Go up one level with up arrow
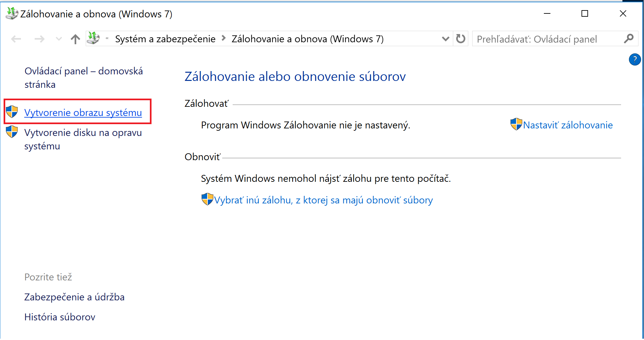 [x=75, y=39]
